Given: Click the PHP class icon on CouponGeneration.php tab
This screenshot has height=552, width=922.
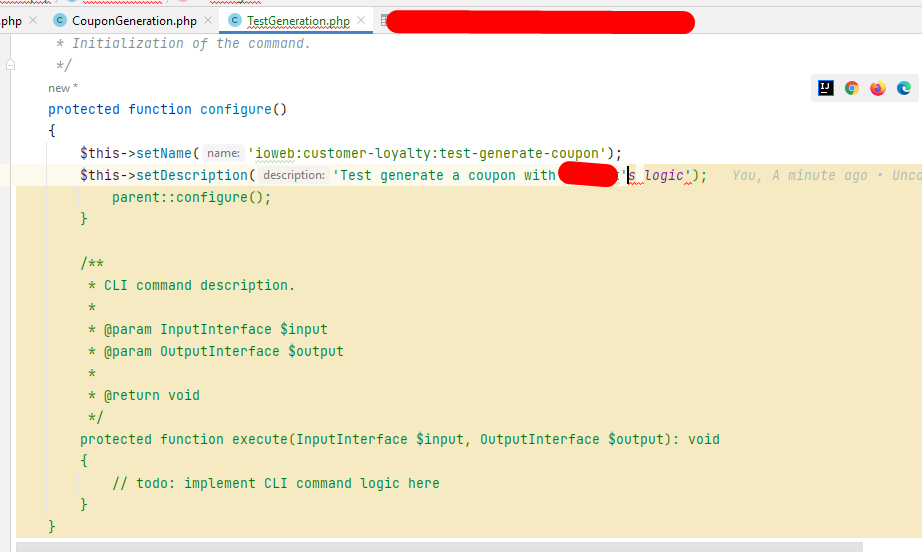Looking at the screenshot, I should [x=59, y=20].
